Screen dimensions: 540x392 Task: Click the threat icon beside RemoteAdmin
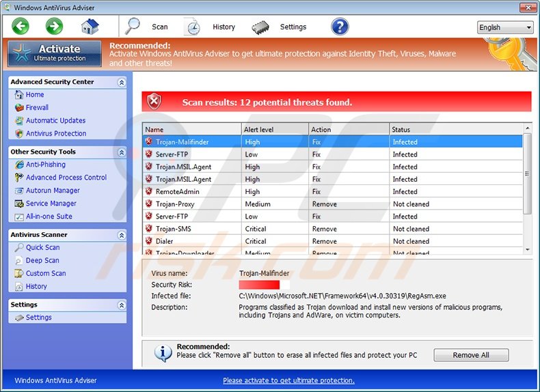tap(149, 191)
